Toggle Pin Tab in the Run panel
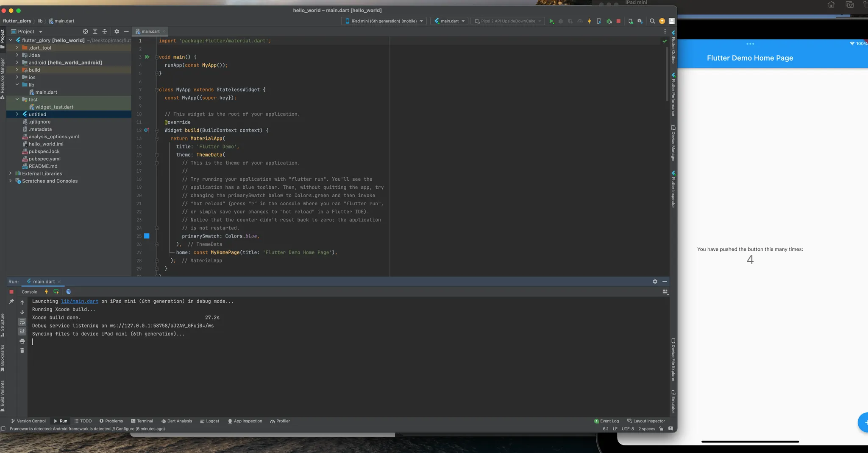The width and height of the screenshot is (868, 453). [x=11, y=302]
